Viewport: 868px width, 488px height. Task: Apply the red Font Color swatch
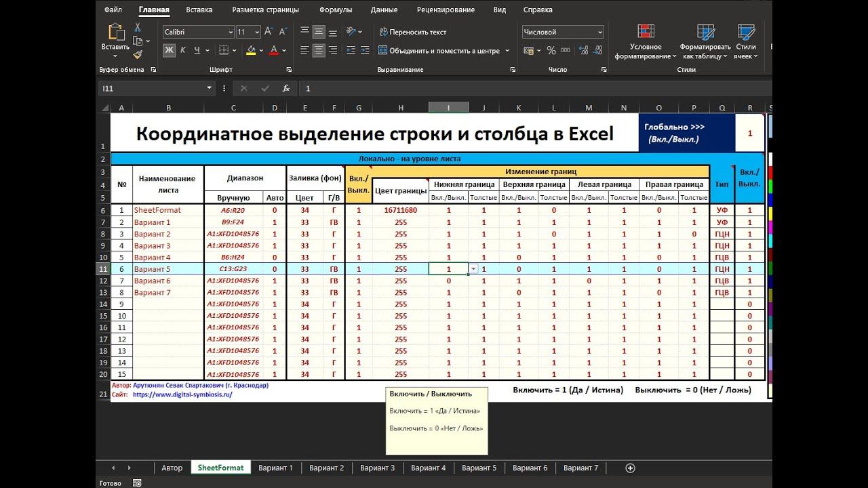coord(274,50)
